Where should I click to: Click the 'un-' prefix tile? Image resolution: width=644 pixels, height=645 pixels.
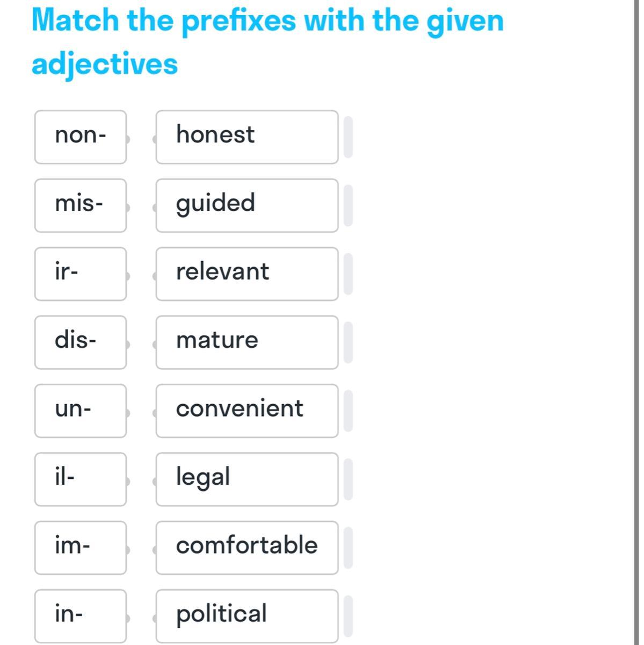(x=81, y=411)
